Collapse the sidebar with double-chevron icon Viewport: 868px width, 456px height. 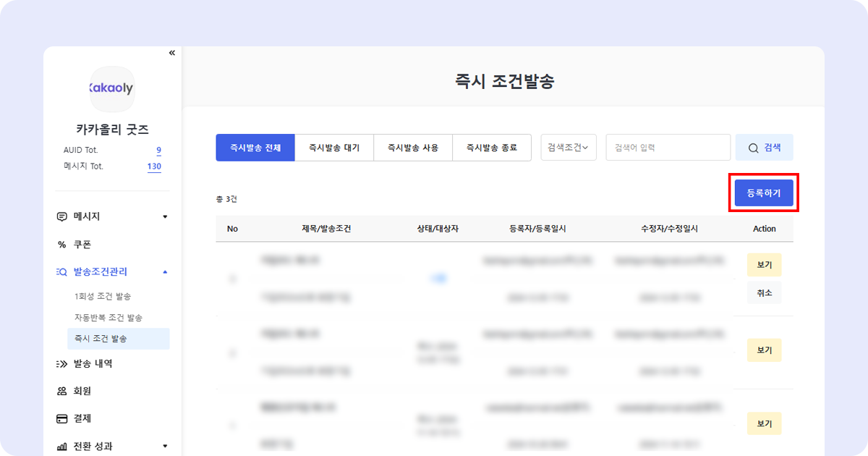(x=172, y=53)
